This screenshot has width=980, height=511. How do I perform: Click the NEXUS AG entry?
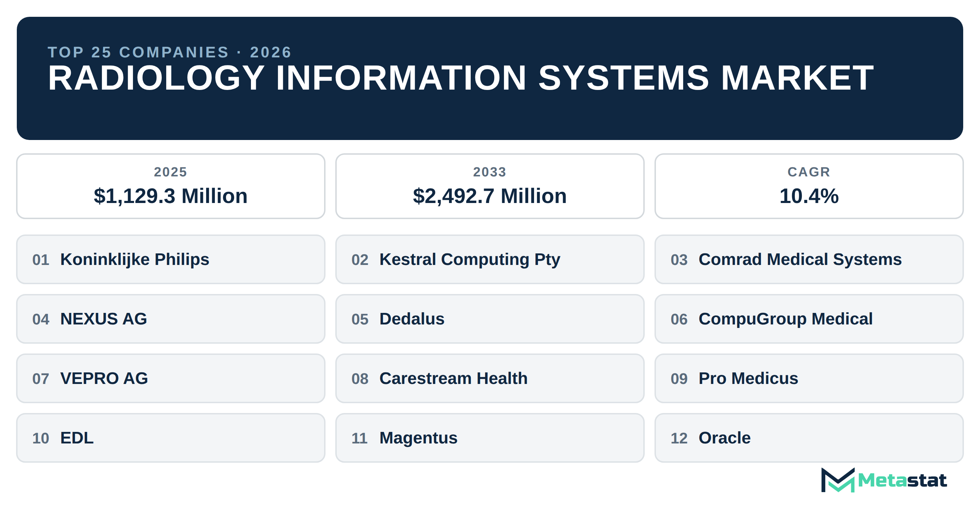(170, 319)
